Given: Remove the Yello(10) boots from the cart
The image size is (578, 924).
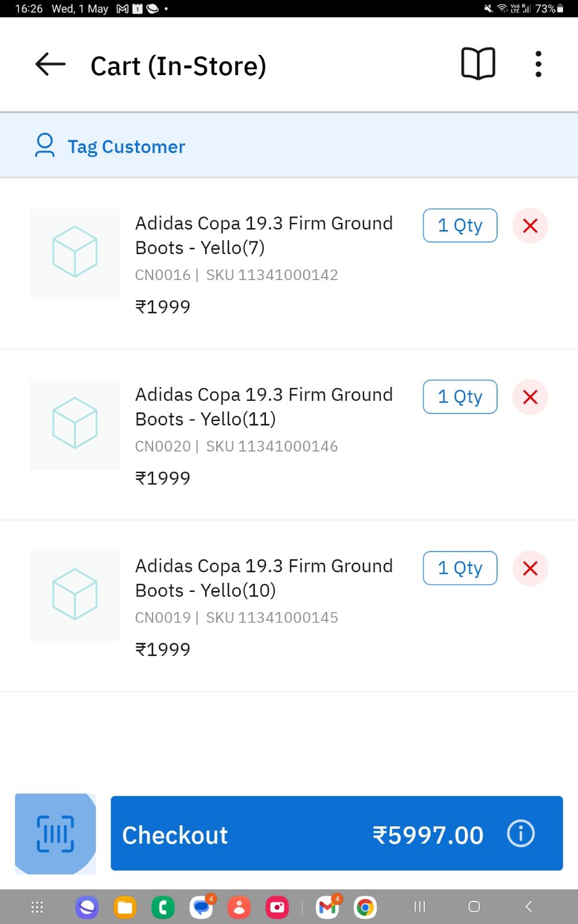Looking at the screenshot, I should (530, 569).
